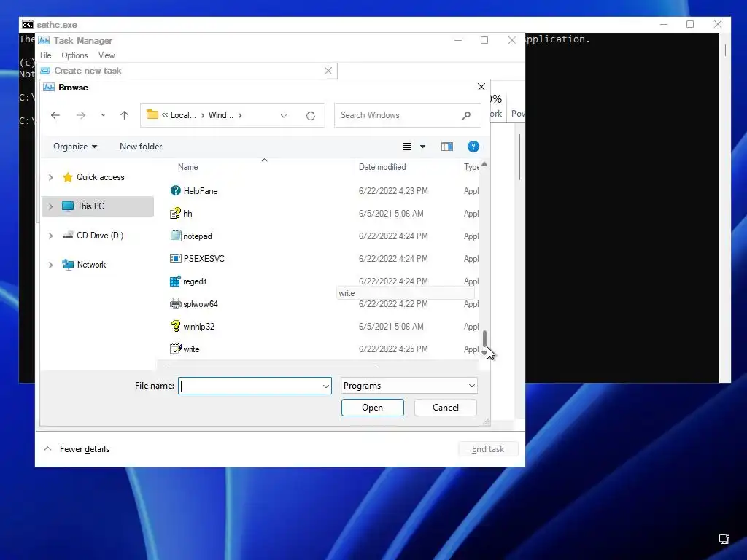Click the horizontal scrollbar in file list

click(274, 365)
